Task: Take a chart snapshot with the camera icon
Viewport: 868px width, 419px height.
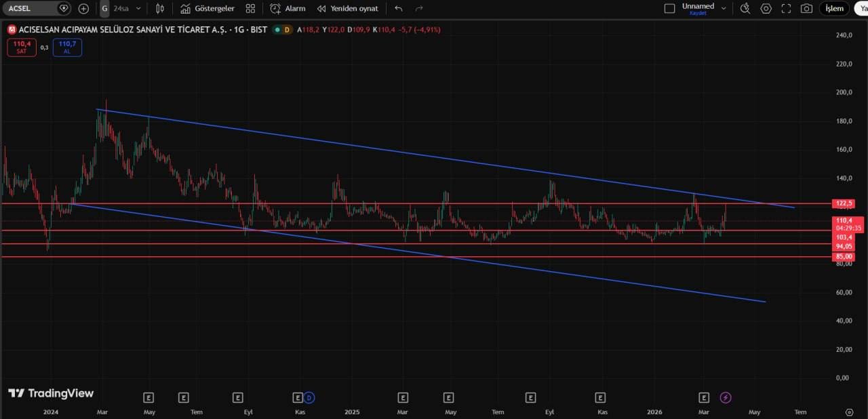Action: [806, 9]
